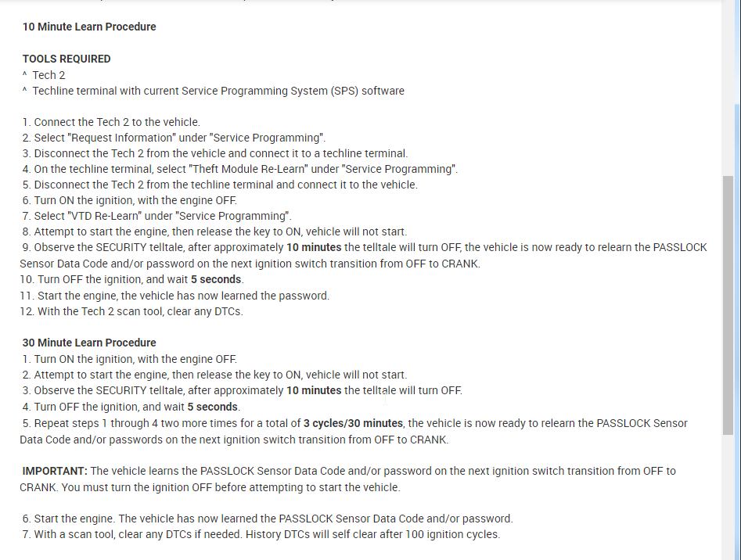Click the "10 Minute Learn Procedure" heading
Screen dimensions: 741x560
(x=89, y=27)
